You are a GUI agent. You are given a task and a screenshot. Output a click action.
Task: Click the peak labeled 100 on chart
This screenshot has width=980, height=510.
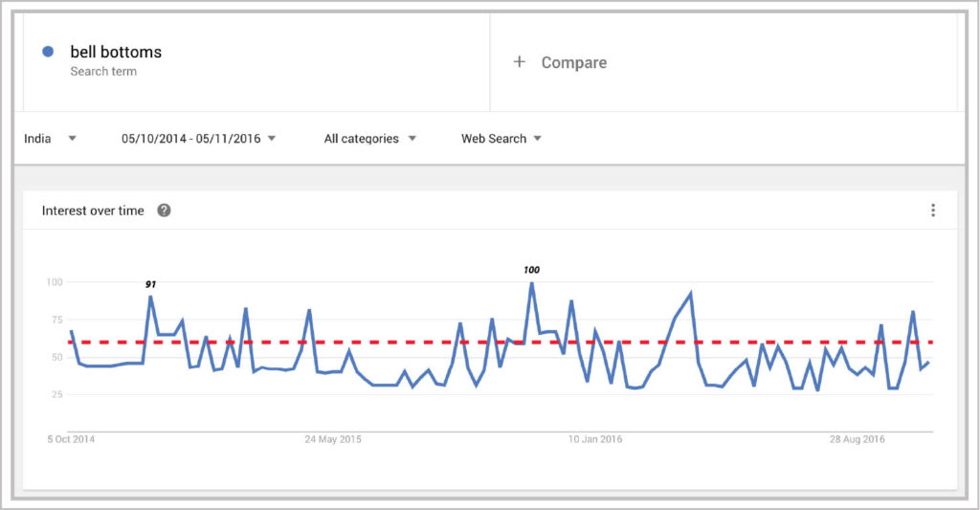[x=531, y=283]
